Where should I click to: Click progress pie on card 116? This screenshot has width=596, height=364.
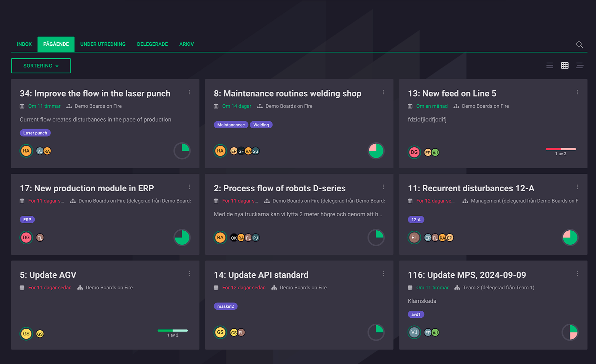click(x=570, y=332)
